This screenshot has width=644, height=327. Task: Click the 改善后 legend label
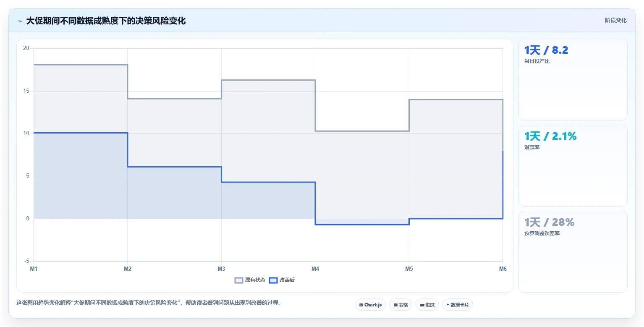click(287, 280)
